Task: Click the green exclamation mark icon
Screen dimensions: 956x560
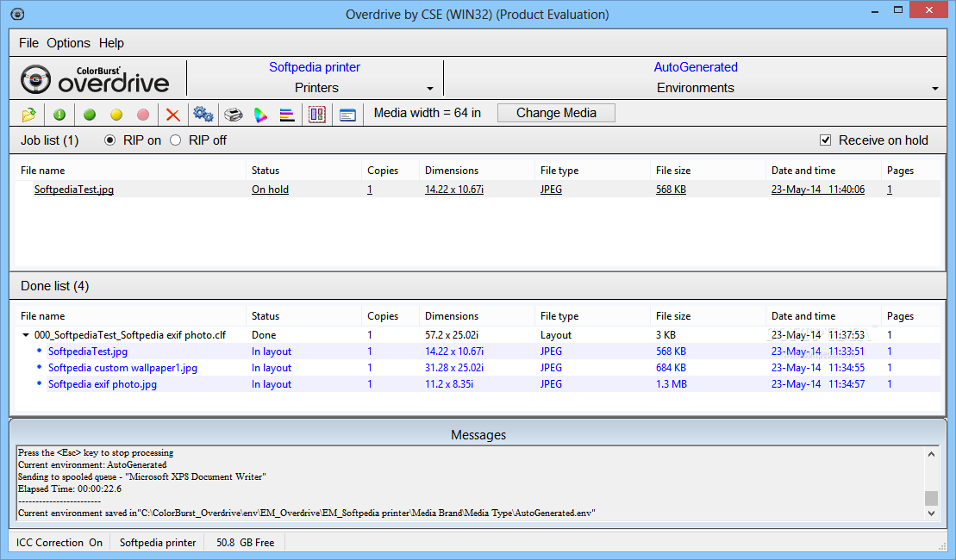Action: coord(59,115)
